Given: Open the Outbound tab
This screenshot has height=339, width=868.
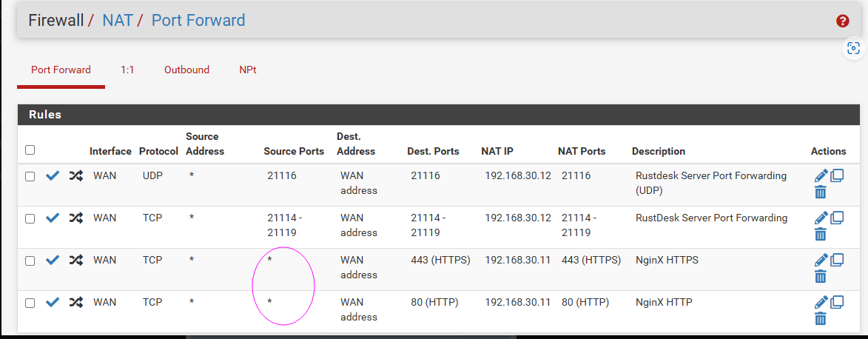Looking at the screenshot, I should pos(186,70).
